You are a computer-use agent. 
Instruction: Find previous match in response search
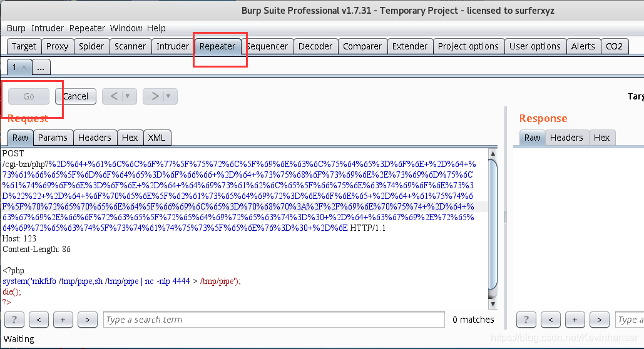point(551,320)
